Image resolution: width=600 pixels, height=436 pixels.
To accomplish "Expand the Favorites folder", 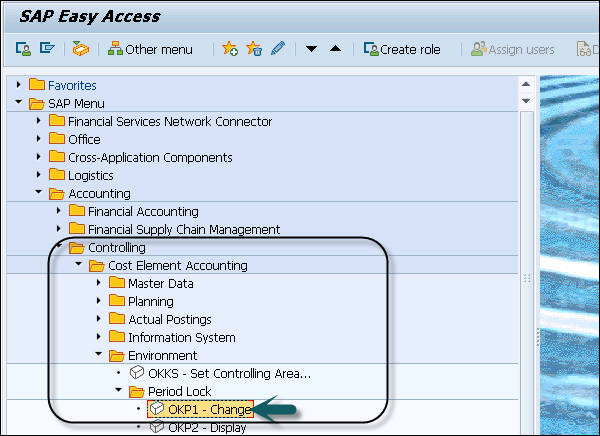I will [x=19, y=85].
